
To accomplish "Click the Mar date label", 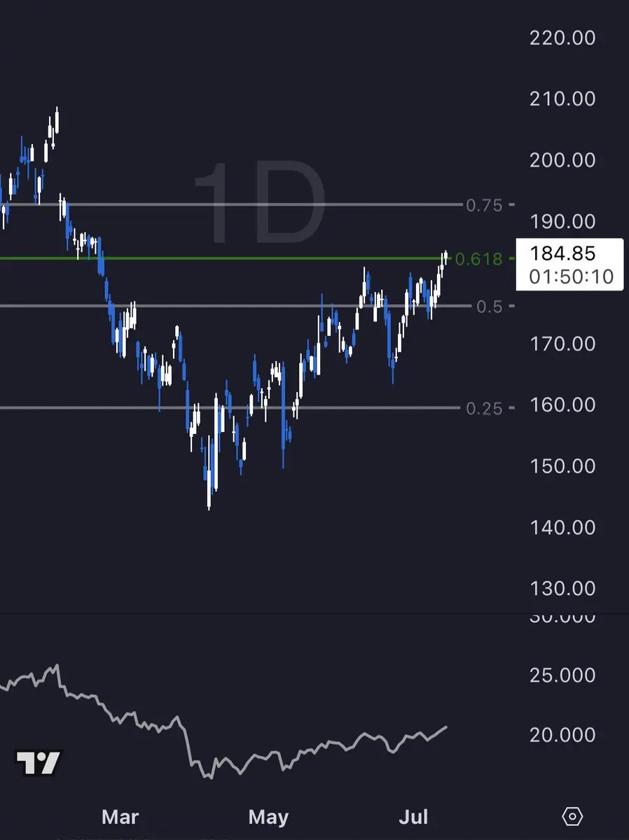I will pyautogui.click(x=120, y=816).
